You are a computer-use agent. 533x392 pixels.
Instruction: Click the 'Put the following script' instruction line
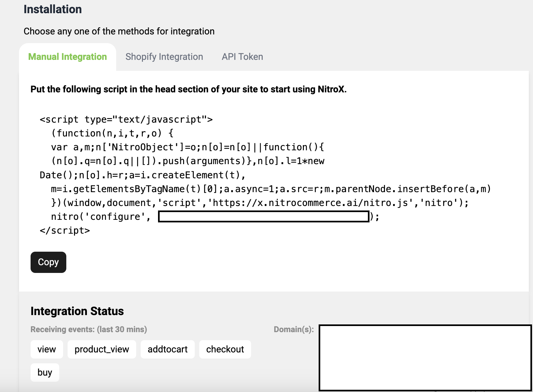pyautogui.click(x=189, y=89)
